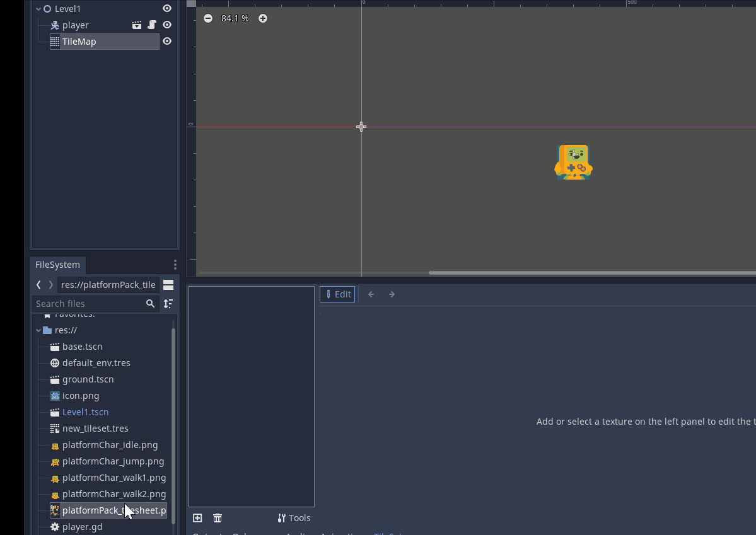Switch to the FileSystem tab

pos(57,265)
